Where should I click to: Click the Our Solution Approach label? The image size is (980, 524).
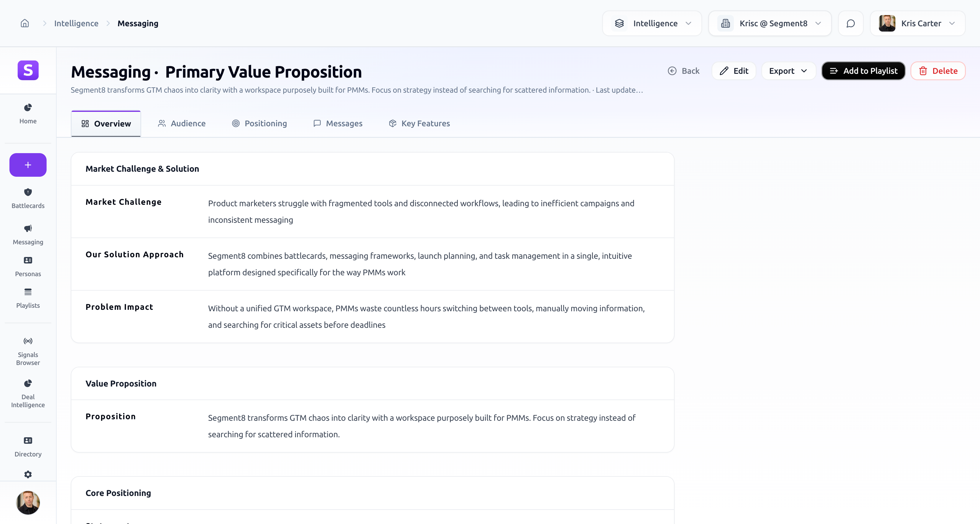point(134,254)
